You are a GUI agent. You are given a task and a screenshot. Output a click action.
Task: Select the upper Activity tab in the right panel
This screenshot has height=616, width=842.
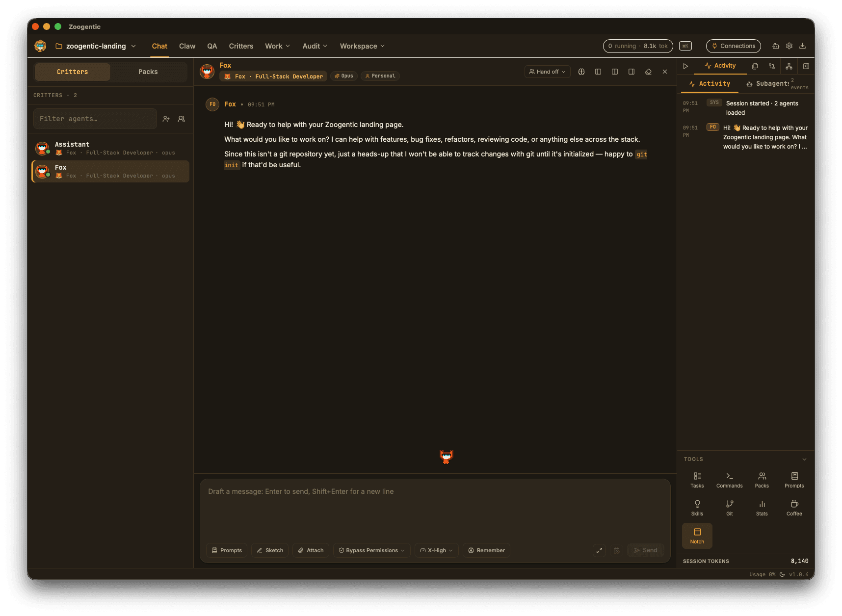pyautogui.click(x=720, y=66)
